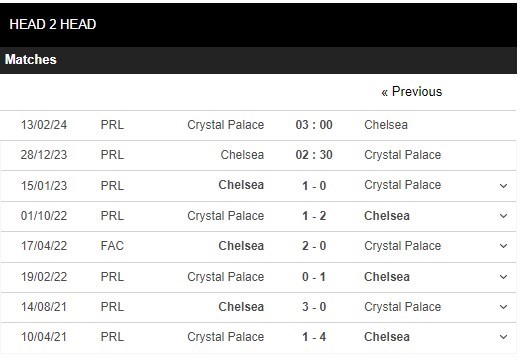Click the 0 - 1 score on 19/02/22
524x363 pixels.
[x=314, y=277]
